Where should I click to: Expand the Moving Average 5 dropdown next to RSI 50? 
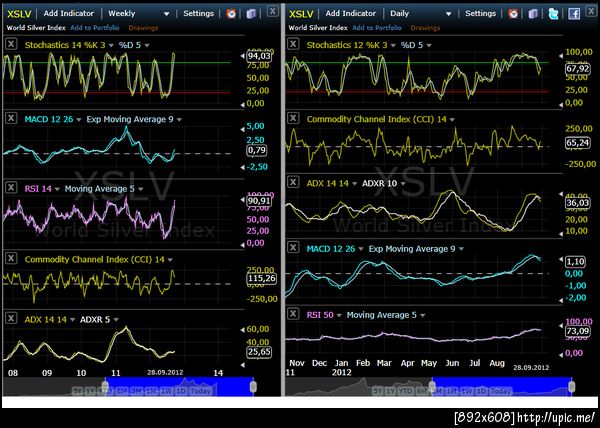tap(423, 316)
